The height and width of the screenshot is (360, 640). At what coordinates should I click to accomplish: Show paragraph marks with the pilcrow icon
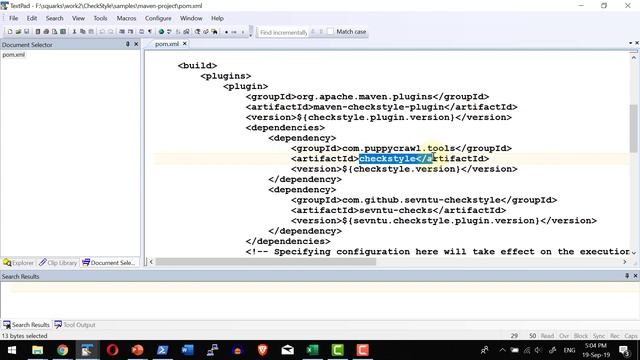point(150,31)
